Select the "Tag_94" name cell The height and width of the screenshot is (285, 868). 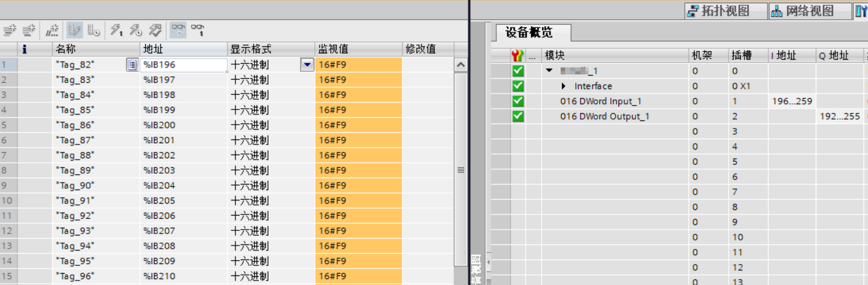pos(95,246)
